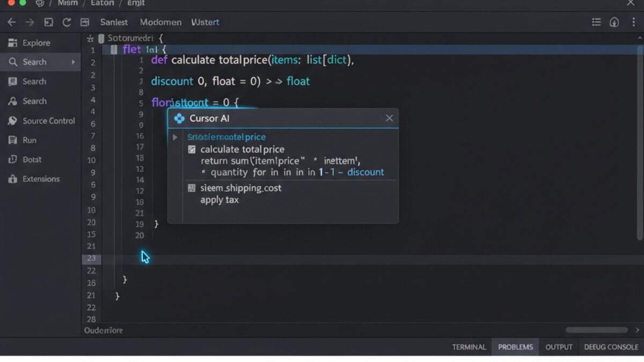Select the Eaton breadcrumb in title bar
Image resolution: width=644 pixels, height=362 pixels.
[x=102, y=3]
